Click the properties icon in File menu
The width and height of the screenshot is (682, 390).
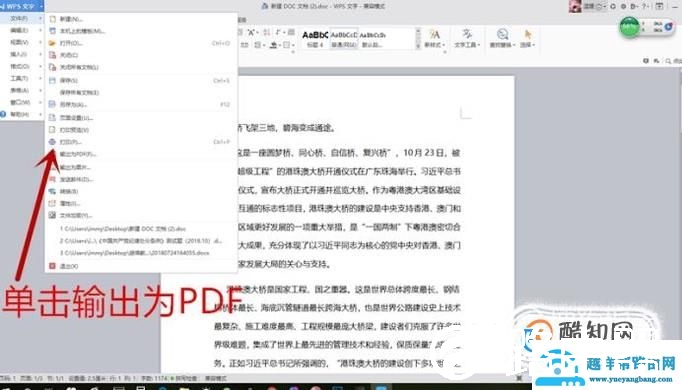(53, 203)
